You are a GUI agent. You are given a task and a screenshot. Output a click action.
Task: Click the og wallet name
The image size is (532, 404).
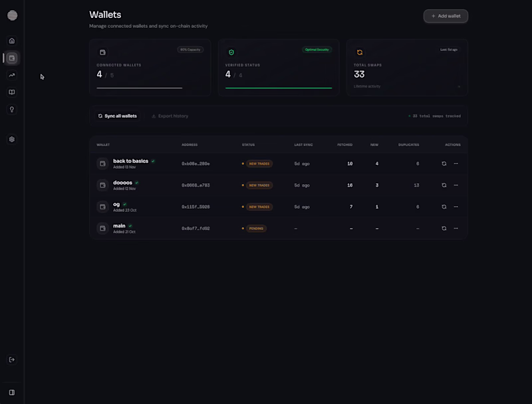pos(116,205)
